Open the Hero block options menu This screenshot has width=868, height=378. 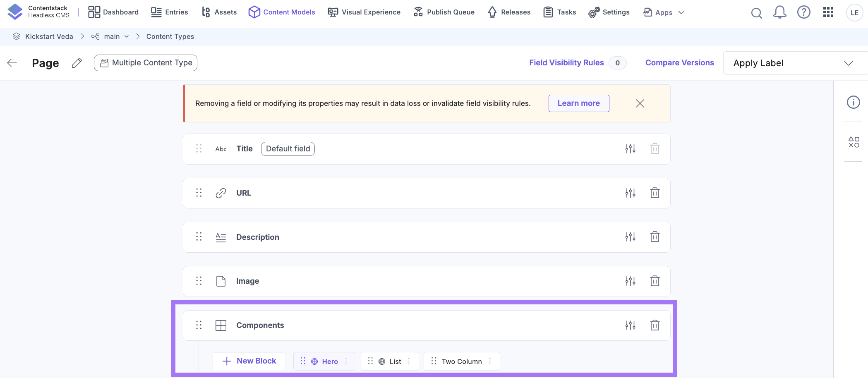346,361
